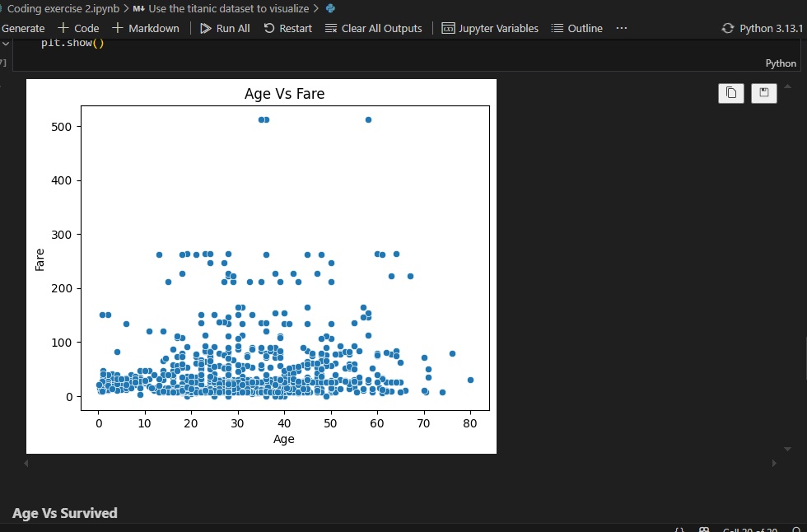Insert a markdown cell with + Markdown

[x=146, y=27]
